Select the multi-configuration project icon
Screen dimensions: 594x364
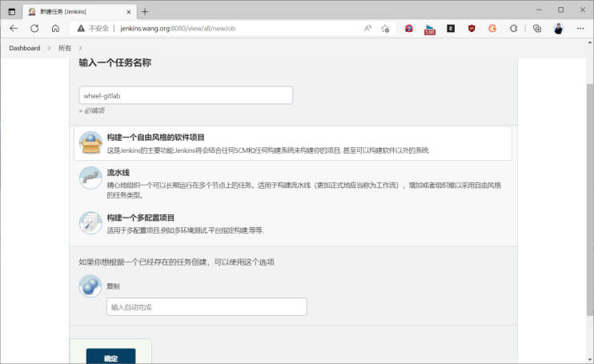90,223
